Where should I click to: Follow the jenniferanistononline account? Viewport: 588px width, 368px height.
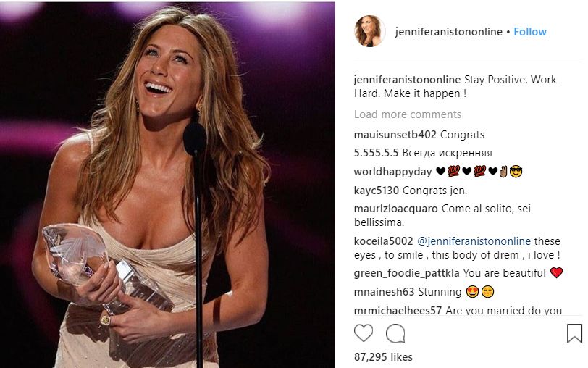point(530,32)
